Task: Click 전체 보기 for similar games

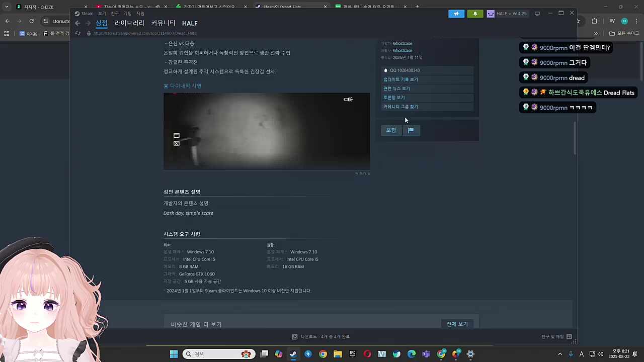Action: 457,324
